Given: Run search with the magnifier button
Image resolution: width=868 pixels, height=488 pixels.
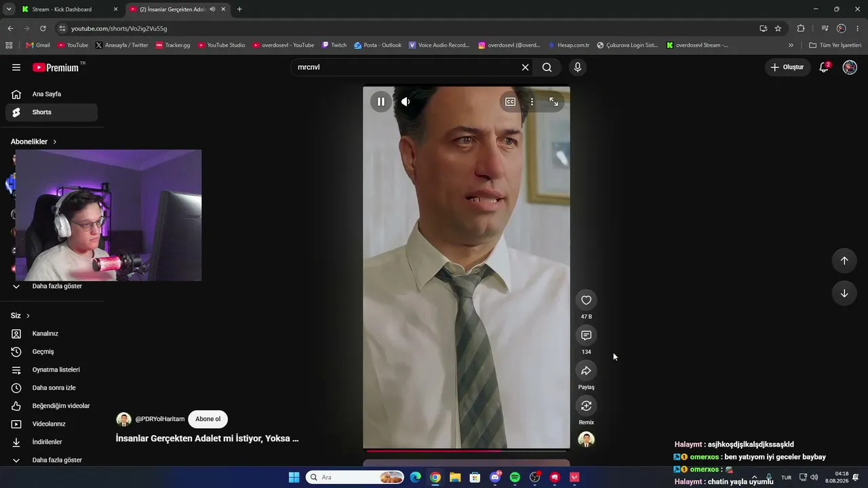Looking at the screenshot, I should coord(547,67).
